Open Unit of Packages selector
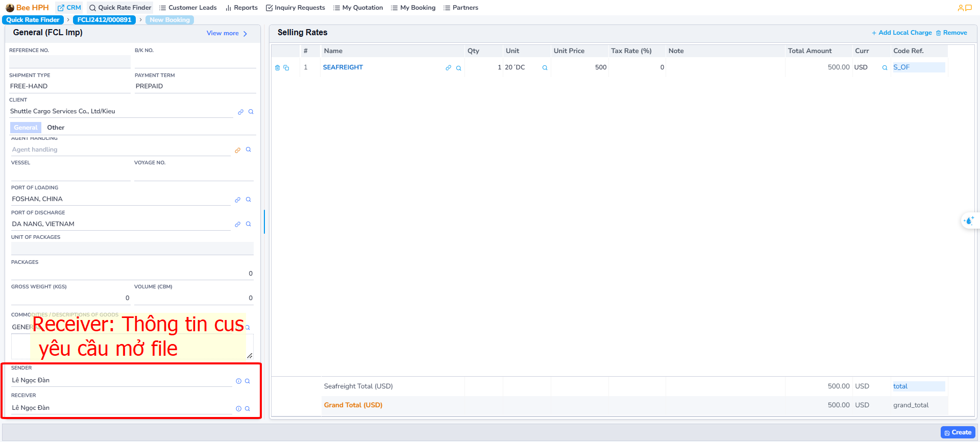The width and height of the screenshot is (980, 442). [132, 249]
